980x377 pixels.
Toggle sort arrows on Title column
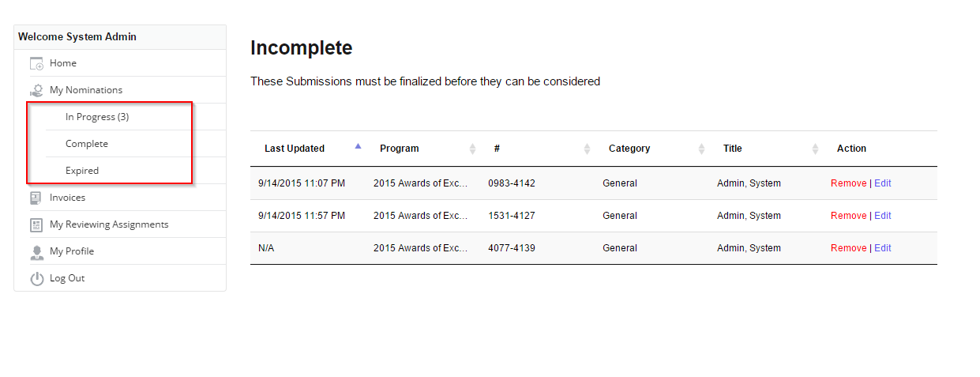coord(816,149)
